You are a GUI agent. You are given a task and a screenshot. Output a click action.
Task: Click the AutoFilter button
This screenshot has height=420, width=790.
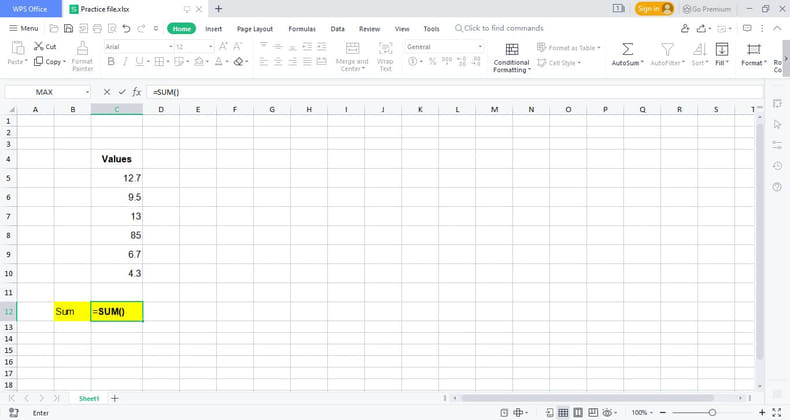(x=667, y=54)
